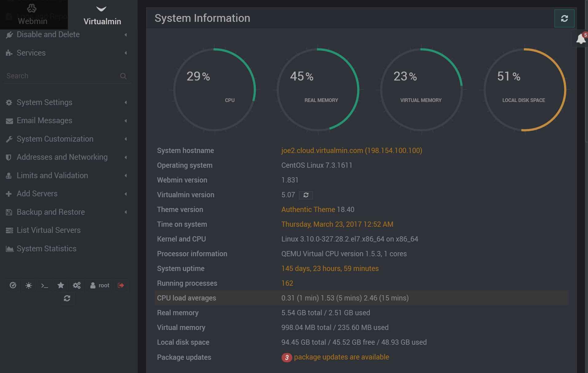Open notifications bell icon
Image resolution: width=588 pixels, height=373 pixels.
point(580,39)
